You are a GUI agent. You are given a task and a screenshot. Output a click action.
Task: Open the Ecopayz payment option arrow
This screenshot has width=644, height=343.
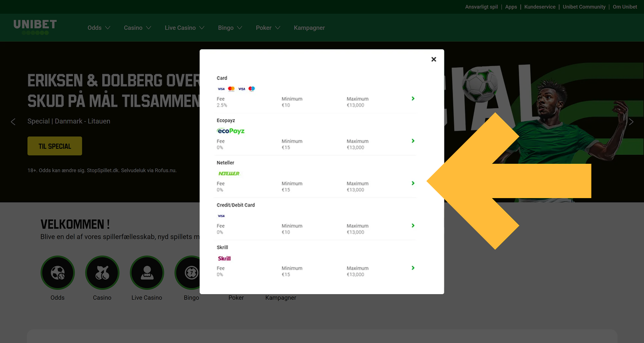tap(413, 141)
